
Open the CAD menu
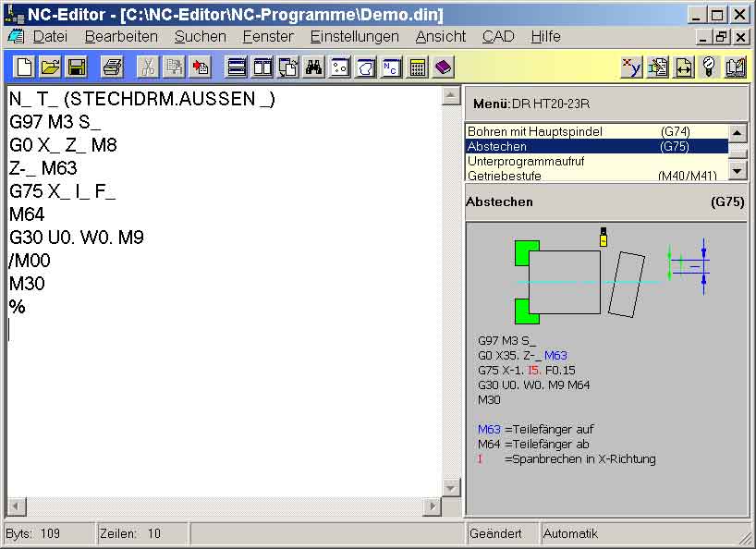(x=498, y=37)
